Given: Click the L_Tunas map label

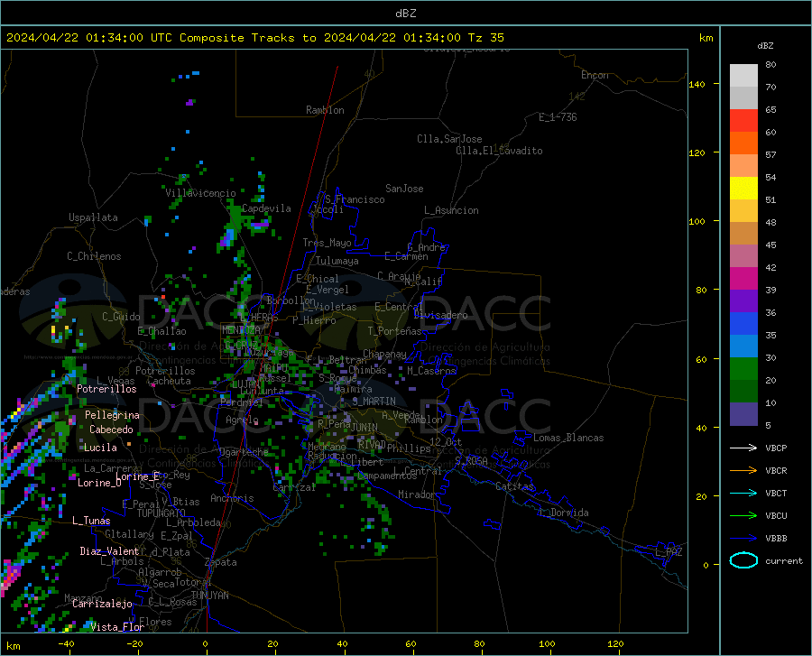Looking at the screenshot, I should click(x=91, y=521).
